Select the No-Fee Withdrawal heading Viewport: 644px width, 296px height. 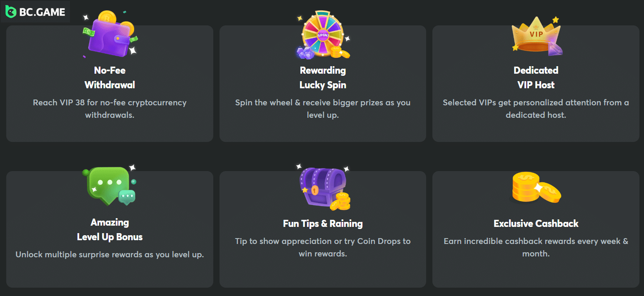(x=110, y=77)
